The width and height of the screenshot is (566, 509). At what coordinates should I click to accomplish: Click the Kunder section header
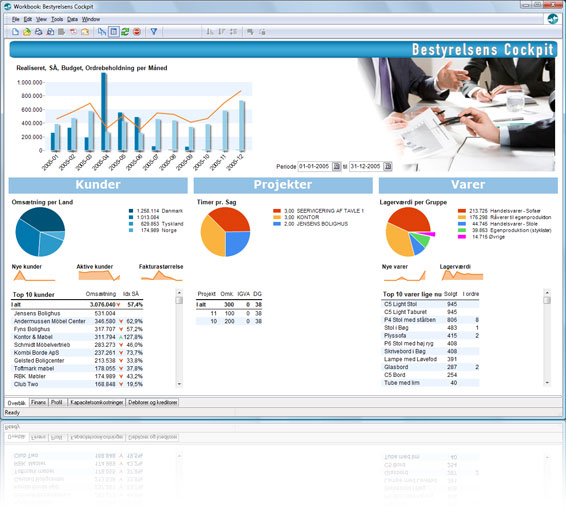(x=98, y=185)
